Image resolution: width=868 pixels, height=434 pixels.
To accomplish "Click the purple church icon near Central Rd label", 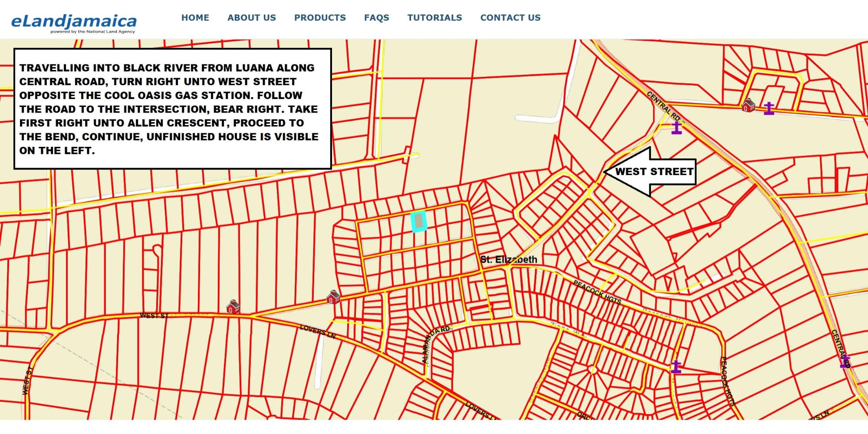I will pos(677,127).
